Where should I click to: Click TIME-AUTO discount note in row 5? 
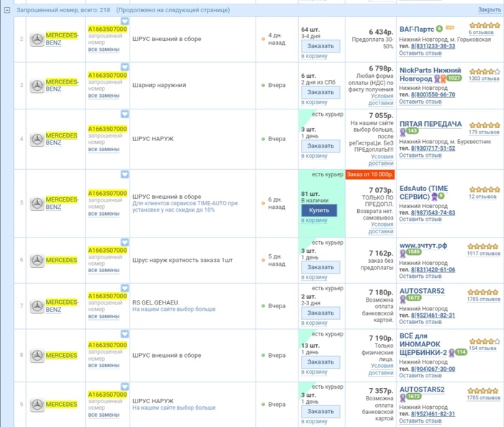[185, 207]
